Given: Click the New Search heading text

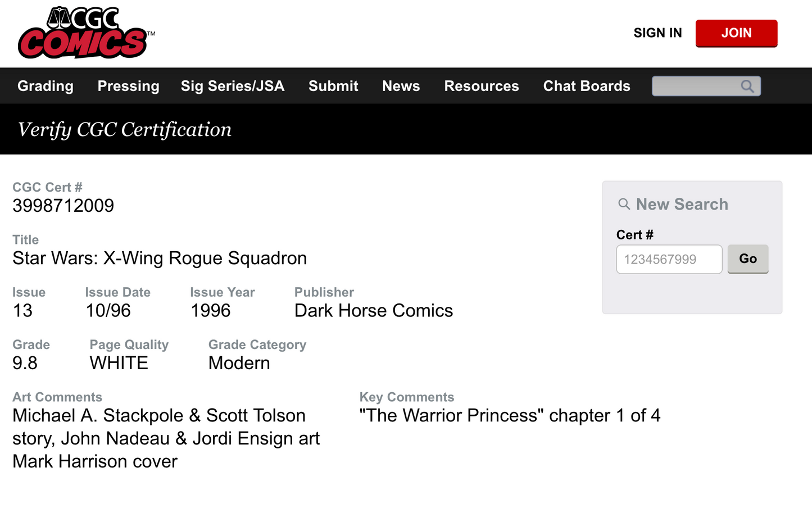Looking at the screenshot, I should tap(682, 204).
